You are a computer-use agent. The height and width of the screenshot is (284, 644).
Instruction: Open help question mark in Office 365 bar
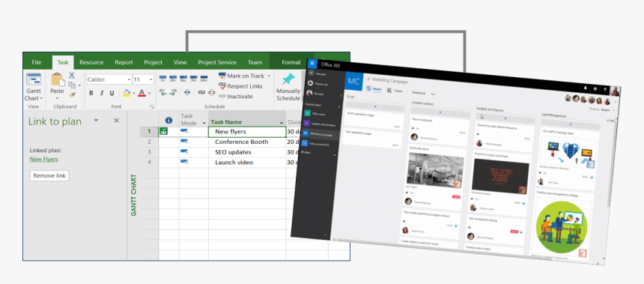coord(604,89)
